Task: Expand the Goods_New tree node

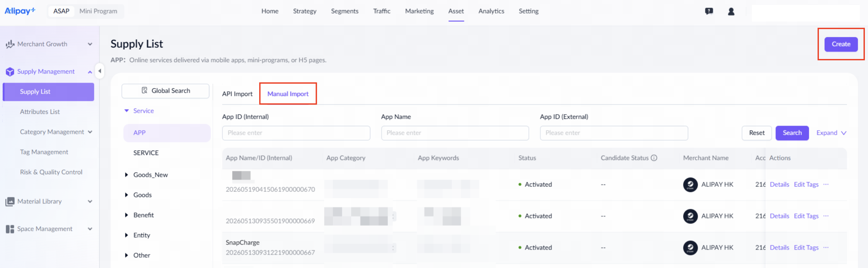Action: pos(126,175)
